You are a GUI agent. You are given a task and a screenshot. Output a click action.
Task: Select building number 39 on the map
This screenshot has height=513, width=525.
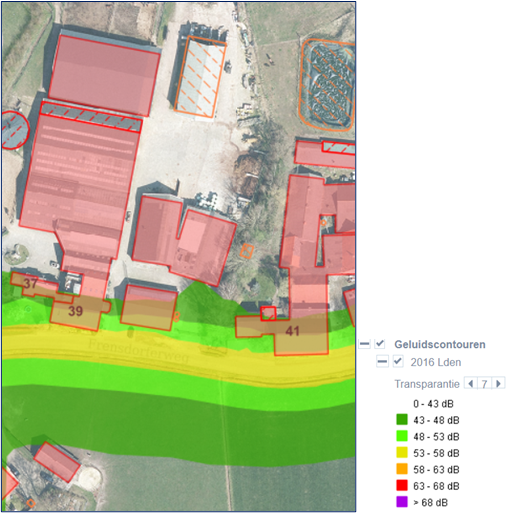point(76,311)
